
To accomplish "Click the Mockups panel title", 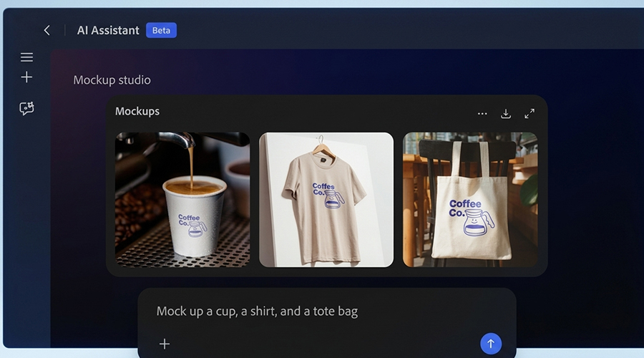I will coord(137,112).
